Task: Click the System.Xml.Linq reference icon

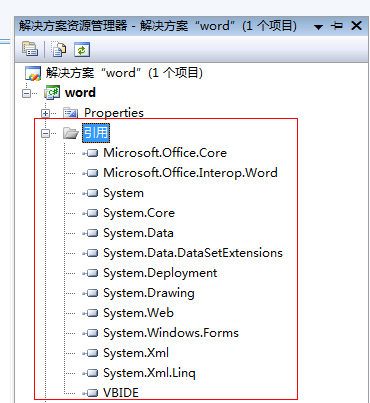Action: (x=91, y=373)
